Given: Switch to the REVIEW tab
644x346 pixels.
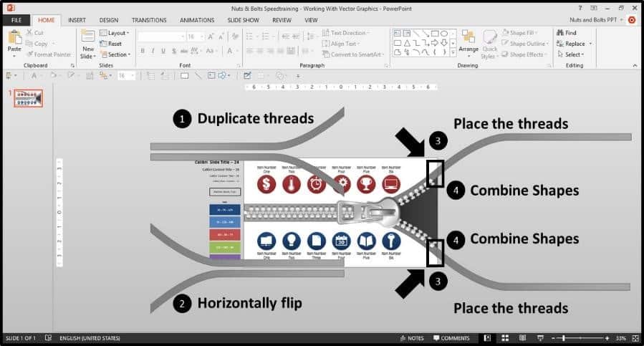Looking at the screenshot, I should (282, 20).
